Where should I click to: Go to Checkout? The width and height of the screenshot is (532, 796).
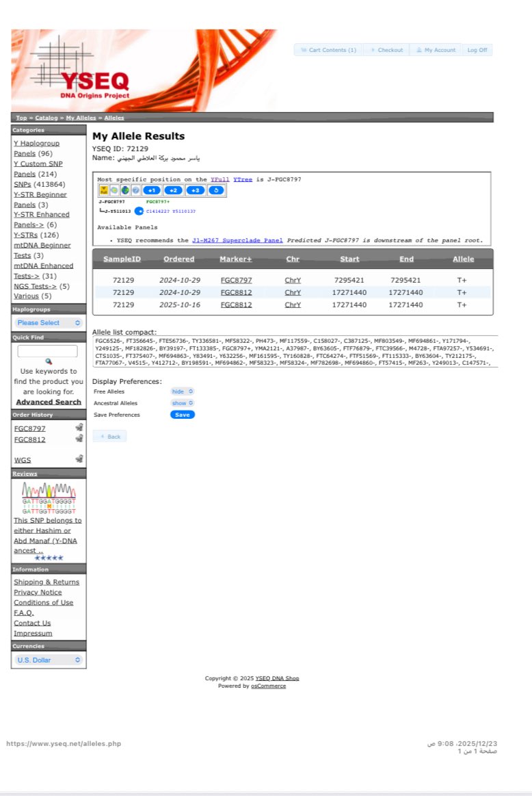click(x=386, y=50)
